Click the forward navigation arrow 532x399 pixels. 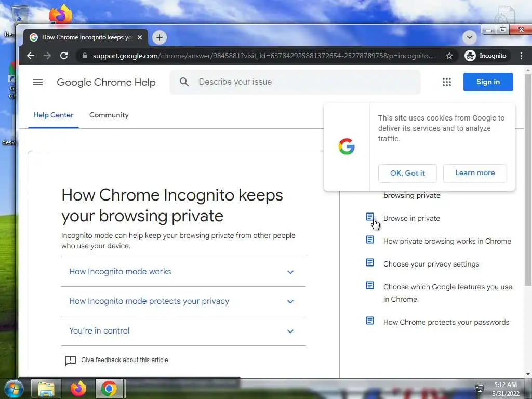tap(47, 56)
